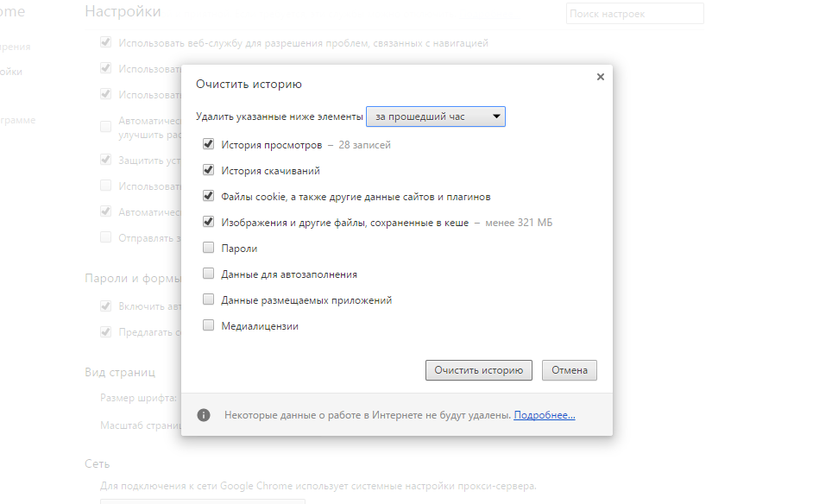
Task: Enable the 'Медиалицензии' checkbox
Action: click(209, 325)
